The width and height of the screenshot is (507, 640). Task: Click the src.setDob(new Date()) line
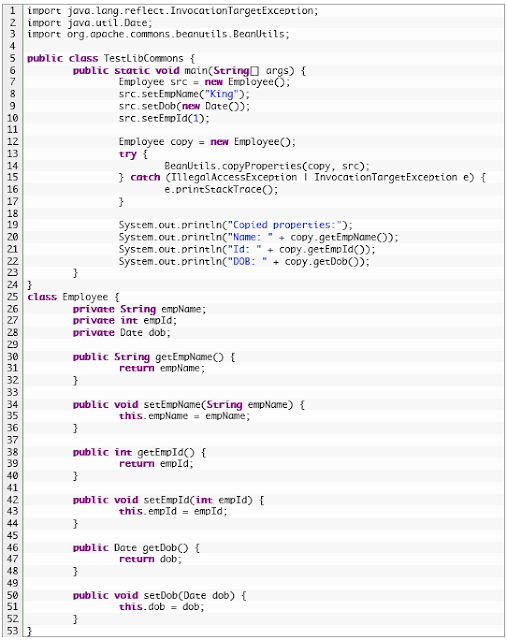pos(184,106)
